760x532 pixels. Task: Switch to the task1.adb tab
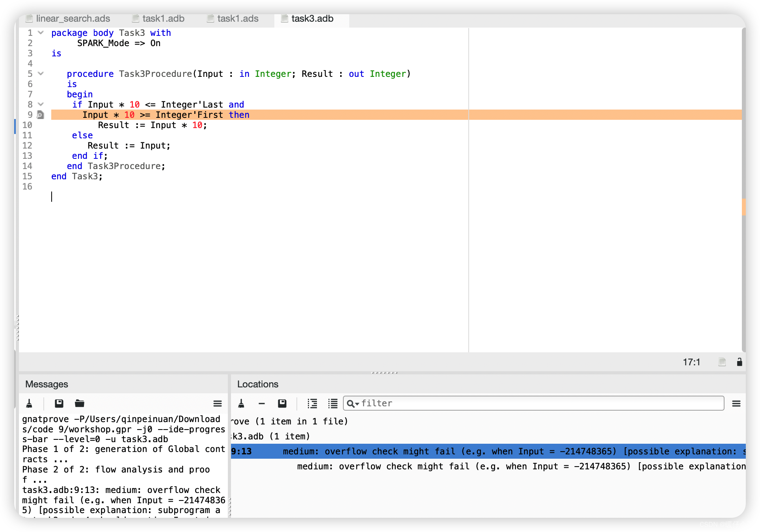163,19
